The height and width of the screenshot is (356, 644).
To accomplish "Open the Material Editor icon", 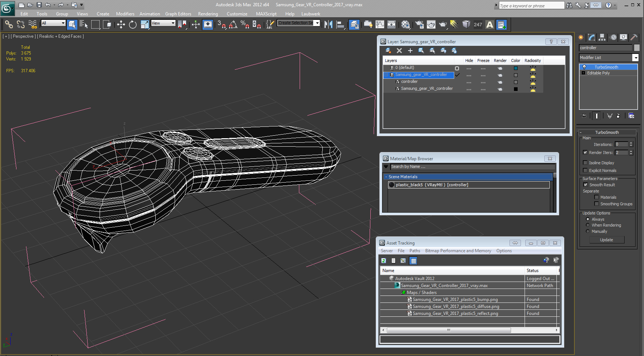I will [x=406, y=25].
